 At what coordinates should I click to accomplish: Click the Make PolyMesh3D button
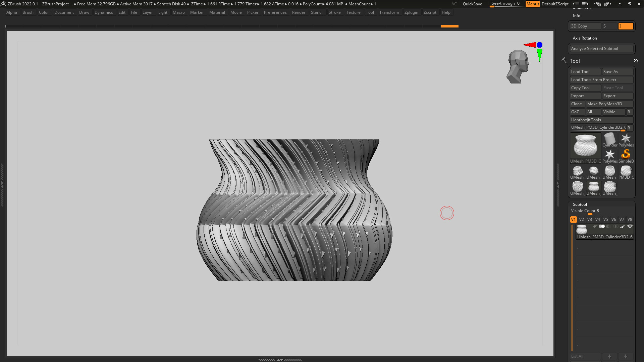[609, 104]
